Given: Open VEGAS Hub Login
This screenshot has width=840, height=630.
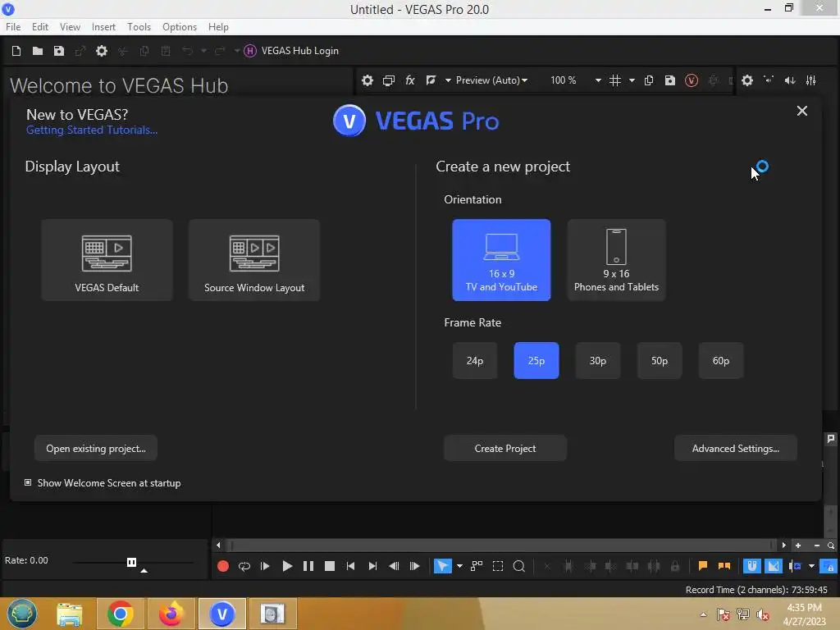Looking at the screenshot, I should click(x=291, y=51).
